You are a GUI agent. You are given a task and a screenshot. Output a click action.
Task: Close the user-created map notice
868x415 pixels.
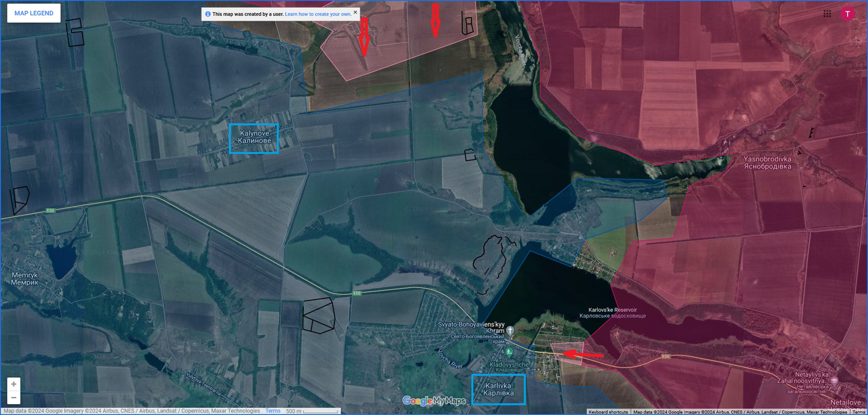[x=355, y=12]
